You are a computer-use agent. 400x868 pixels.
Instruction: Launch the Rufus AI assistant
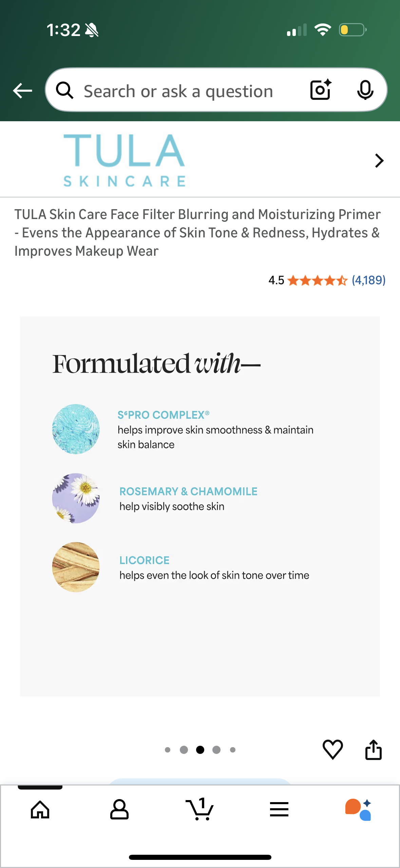pyautogui.click(x=358, y=810)
